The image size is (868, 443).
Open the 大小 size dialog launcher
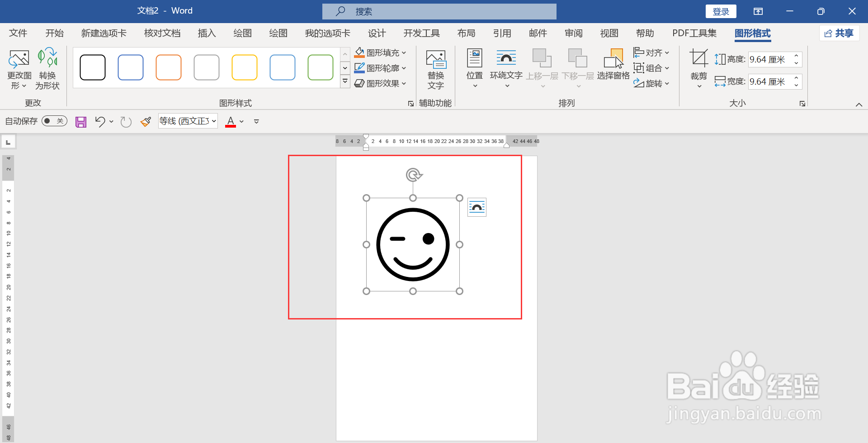coord(802,104)
